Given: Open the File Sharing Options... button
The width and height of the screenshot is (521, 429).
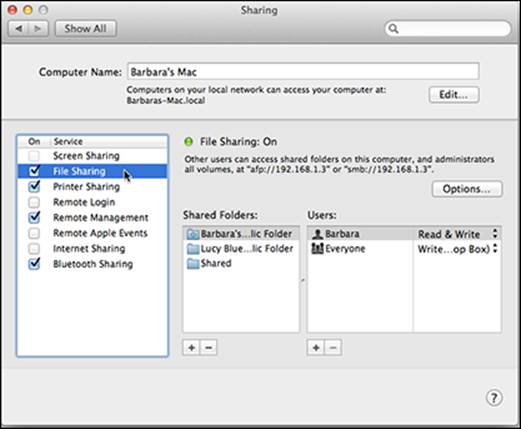Looking at the screenshot, I should [467, 189].
